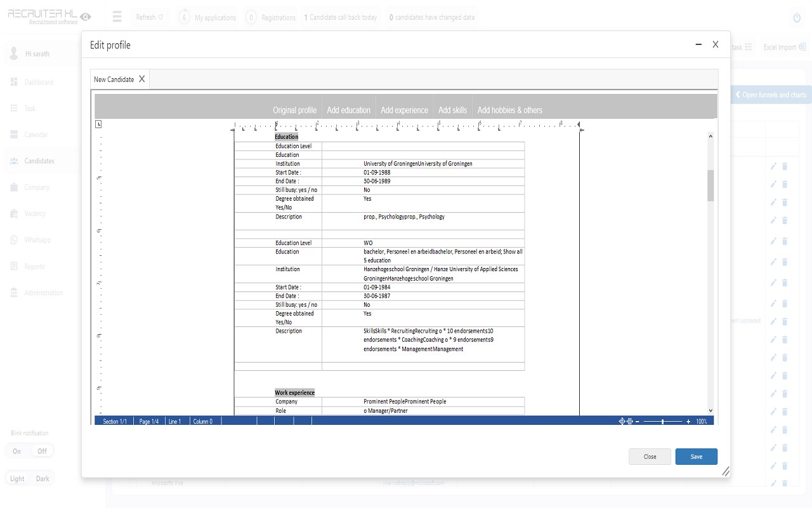
Task: Click the document scrollbar up arrow
Action: click(710, 136)
